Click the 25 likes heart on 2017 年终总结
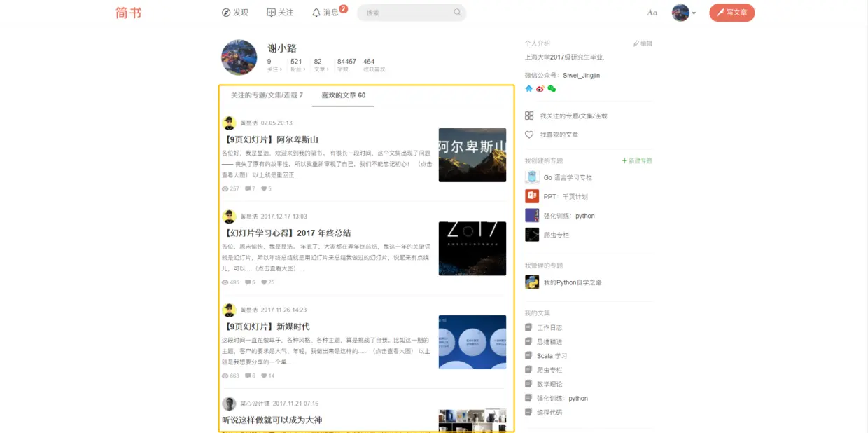This screenshot has height=433, width=868. click(265, 282)
